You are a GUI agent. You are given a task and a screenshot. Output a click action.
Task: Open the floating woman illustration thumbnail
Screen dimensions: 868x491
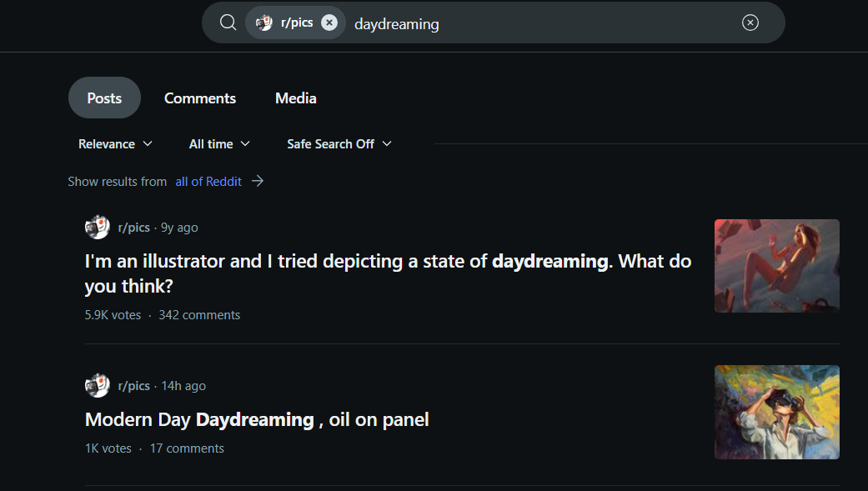[x=776, y=265]
